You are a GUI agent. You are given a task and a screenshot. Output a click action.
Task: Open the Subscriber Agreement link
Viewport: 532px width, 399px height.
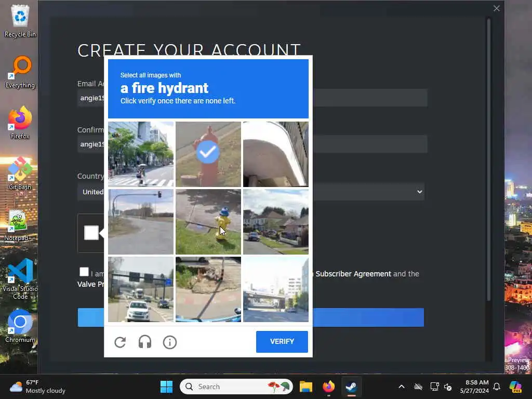point(353,274)
